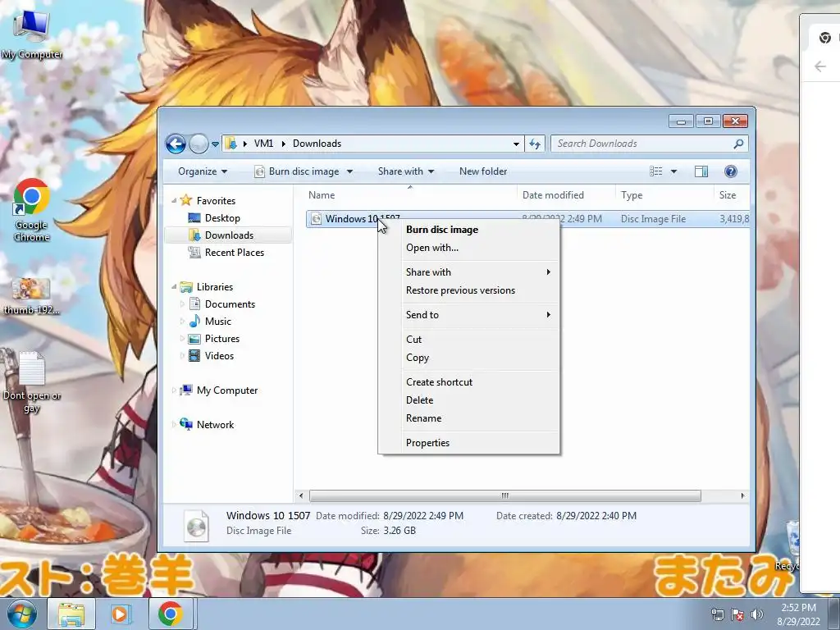Image resolution: width=840 pixels, height=630 pixels.
Task: Expand the Documents library
Action: 182,304
